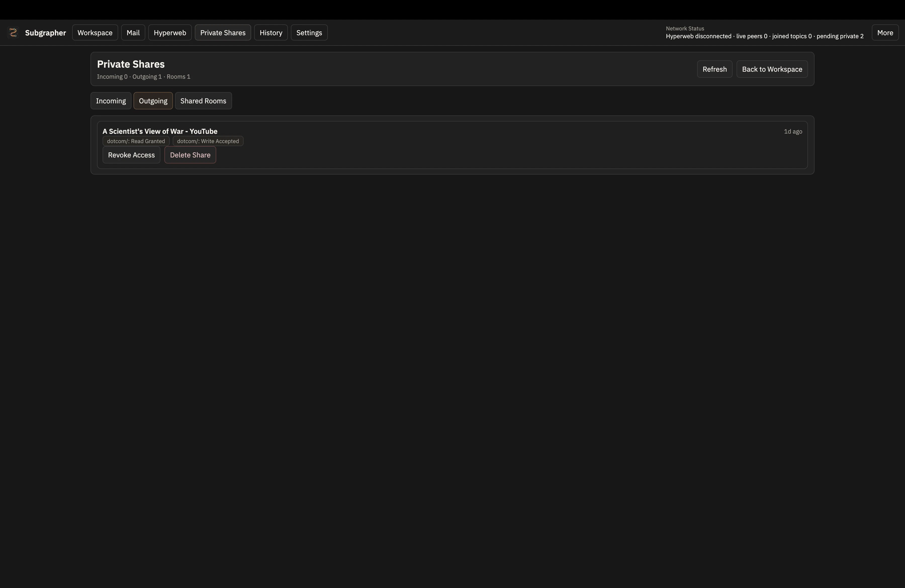
Task: Navigate to the Hyperweb page
Action: point(170,32)
